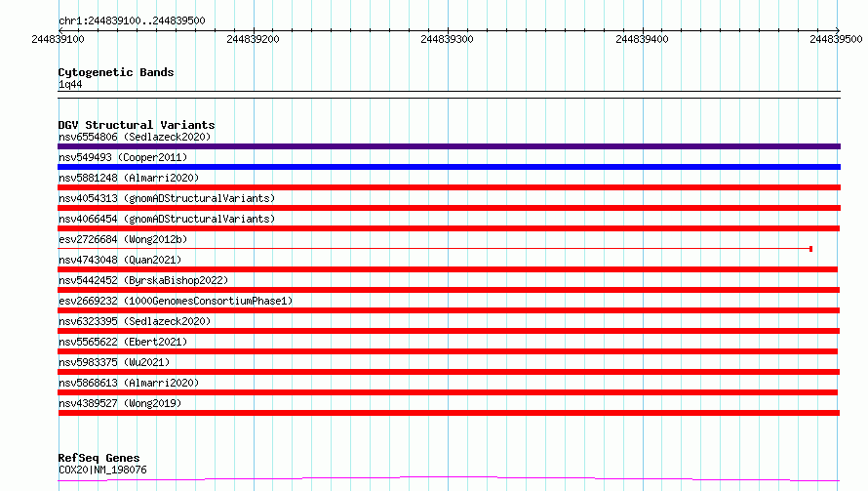
Task: Open variant nsv5442452 (ByrskaBishop2022) label
Action: click(143, 280)
